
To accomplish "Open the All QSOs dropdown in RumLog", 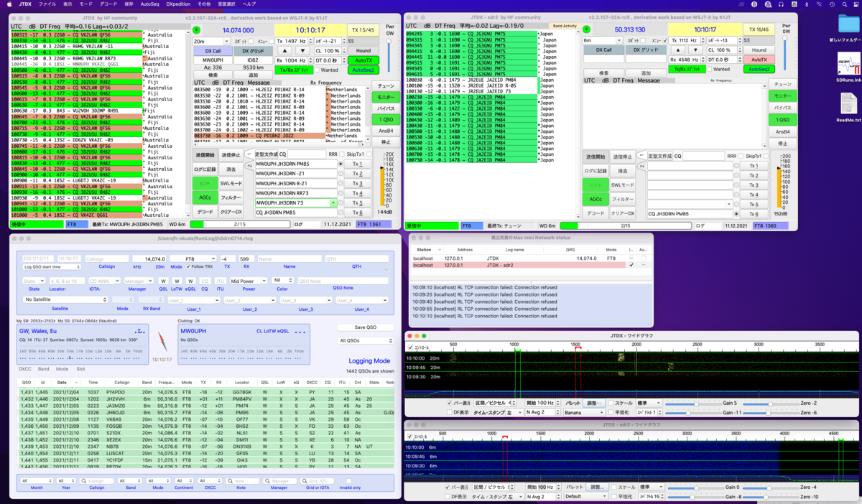I will tap(366, 341).
